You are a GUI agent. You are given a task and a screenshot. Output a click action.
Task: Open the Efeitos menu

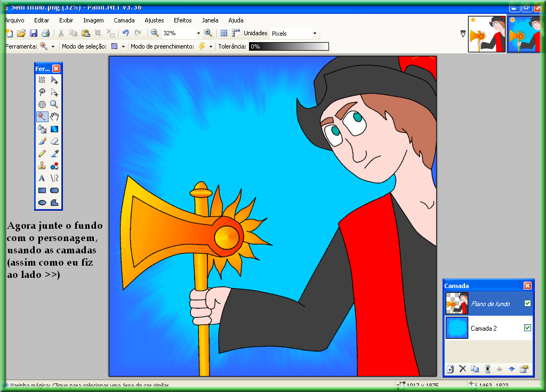[182, 20]
